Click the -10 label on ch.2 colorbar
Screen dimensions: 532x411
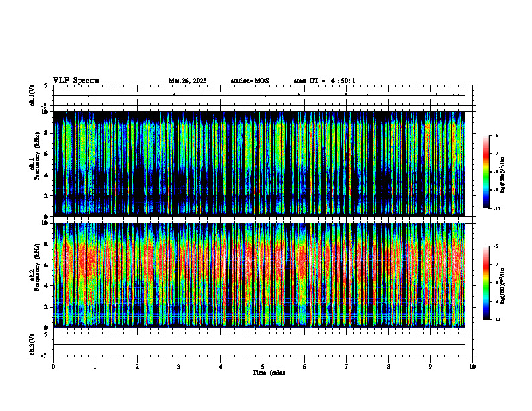pos(496,320)
